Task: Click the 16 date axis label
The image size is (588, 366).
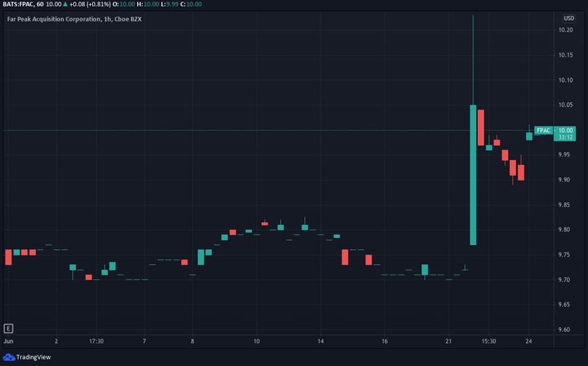Action: (x=385, y=341)
